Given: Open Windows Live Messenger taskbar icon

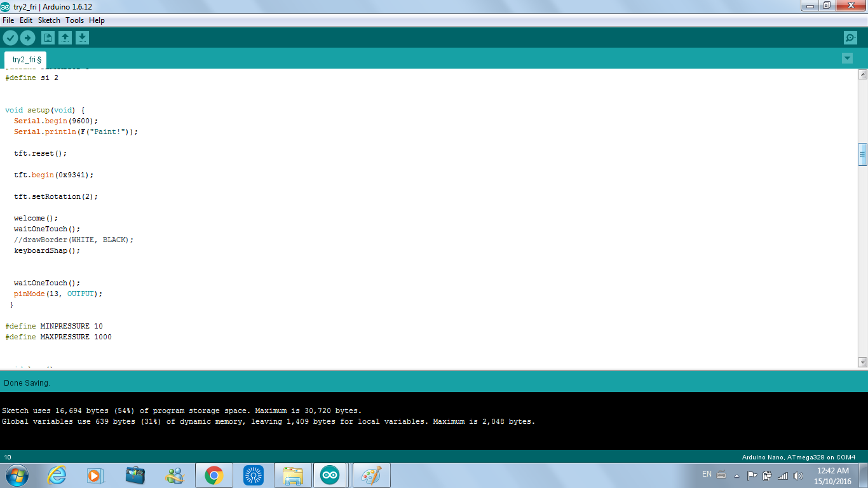Looking at the screenshot, I should [x=174, y=475].
